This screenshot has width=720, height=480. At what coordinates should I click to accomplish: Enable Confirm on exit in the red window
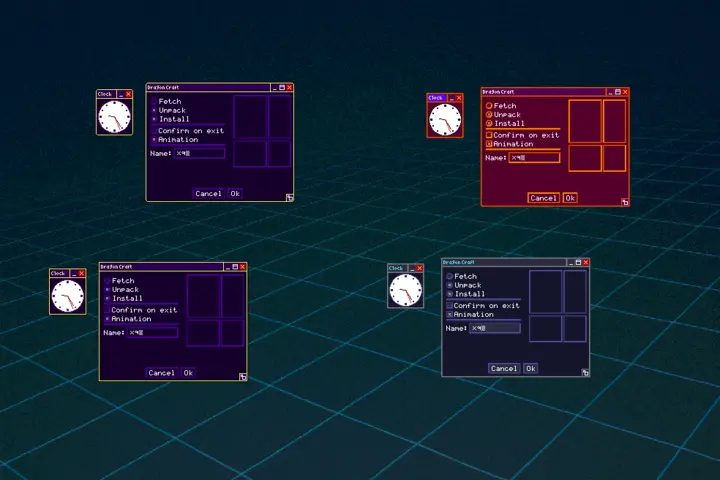click(489, 135)
